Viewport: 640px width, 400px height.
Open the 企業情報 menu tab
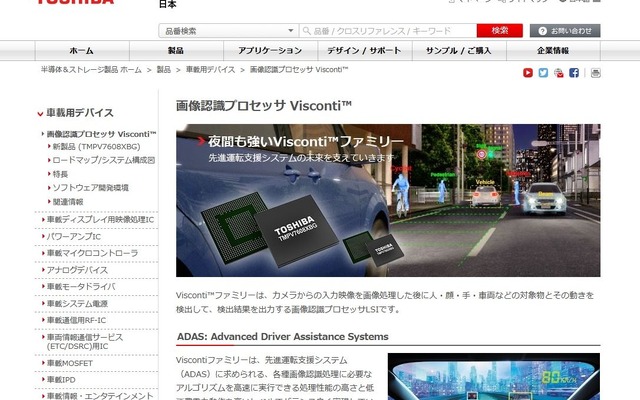pos(553,51)
